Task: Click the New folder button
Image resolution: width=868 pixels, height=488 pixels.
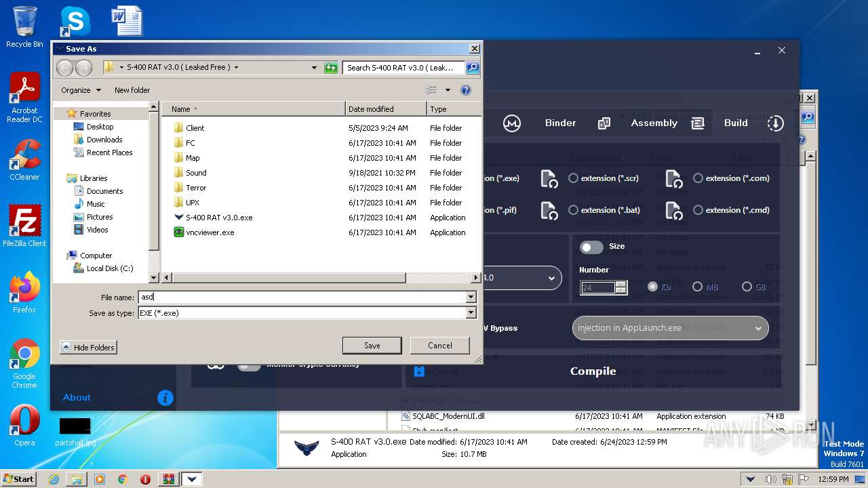Action: point(132,90)
